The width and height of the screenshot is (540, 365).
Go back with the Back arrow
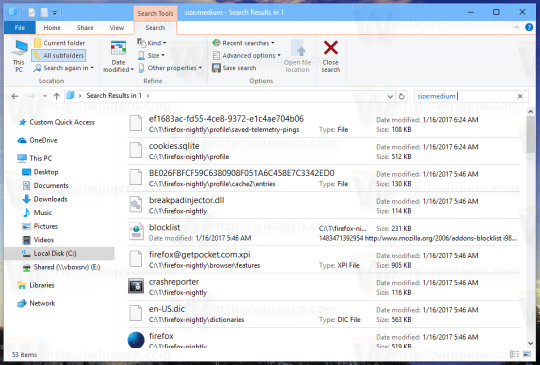coord(14,96)
